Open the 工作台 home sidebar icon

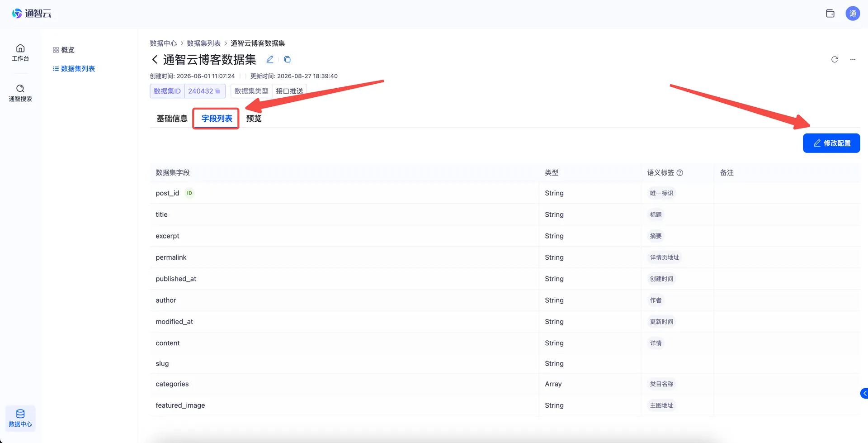point(20,52)
